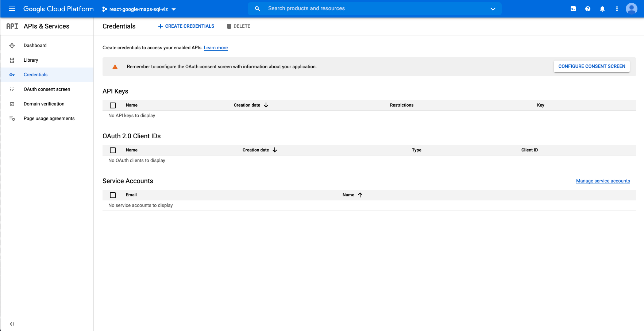Click the Dashboard sidebar icon
This screenshot has height=331, width=644.
click(12, 46)
